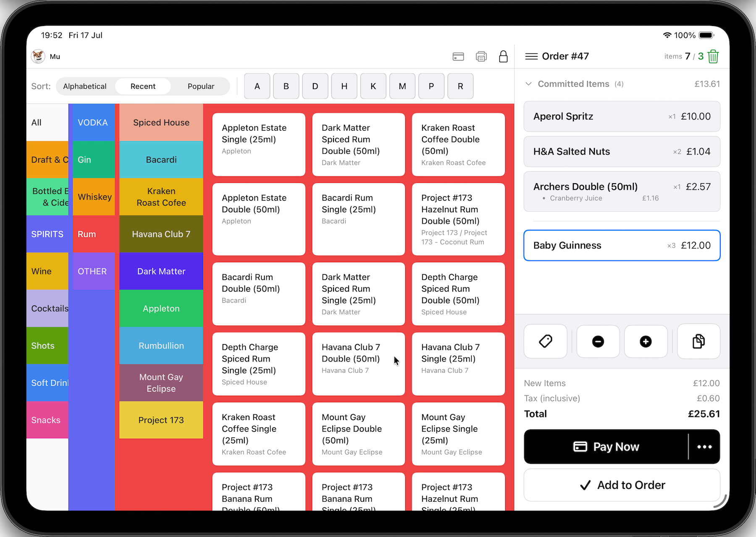
Task: Lock the till with padlock icon
Action: (503, 56)
